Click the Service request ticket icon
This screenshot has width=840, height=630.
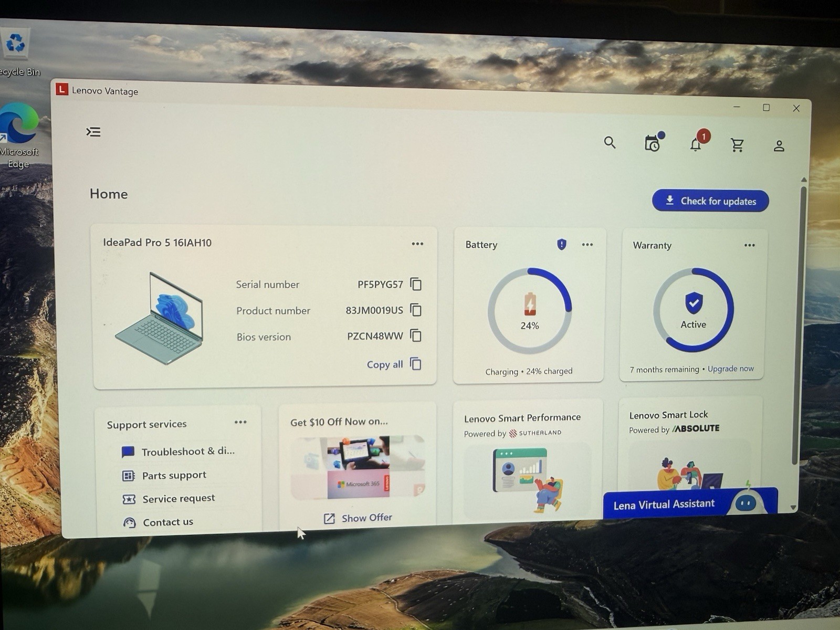[129, 499]
